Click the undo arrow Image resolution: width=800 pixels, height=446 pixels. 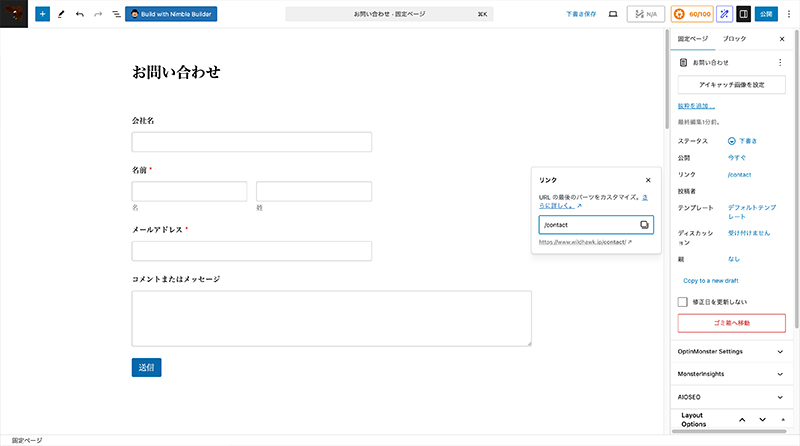coord(80,15)
